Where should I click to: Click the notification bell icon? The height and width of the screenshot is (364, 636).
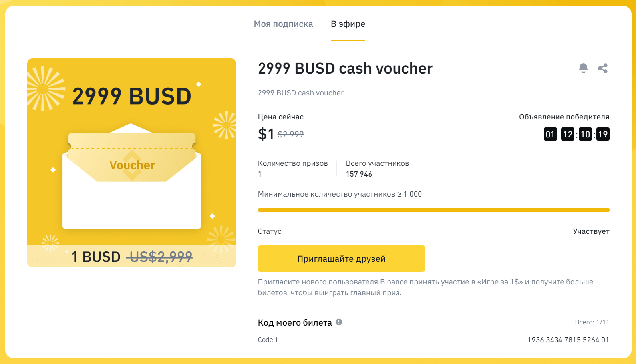[583, 68]
